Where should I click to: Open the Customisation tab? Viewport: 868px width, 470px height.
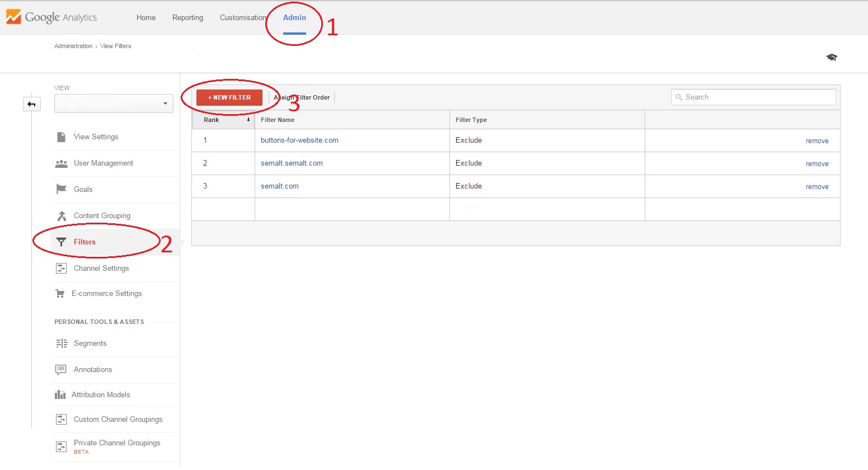point(243,18)
